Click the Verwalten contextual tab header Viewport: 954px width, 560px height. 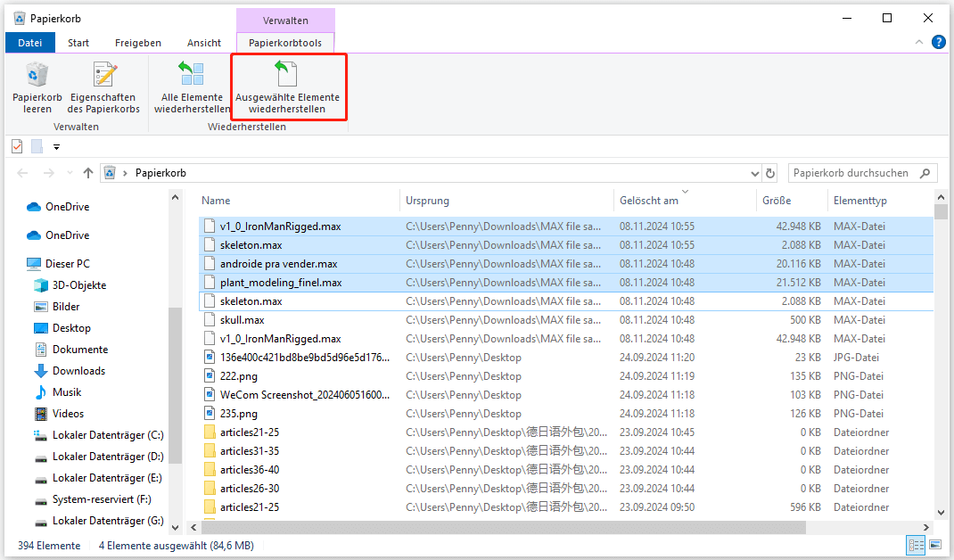(285, 21)
